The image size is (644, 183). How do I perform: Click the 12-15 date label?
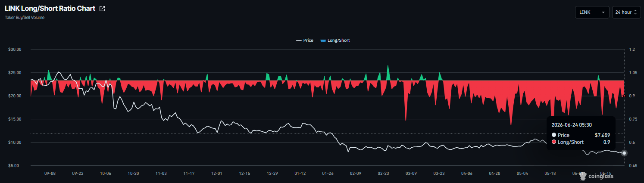pyautogui.click(x=245, y=174)
